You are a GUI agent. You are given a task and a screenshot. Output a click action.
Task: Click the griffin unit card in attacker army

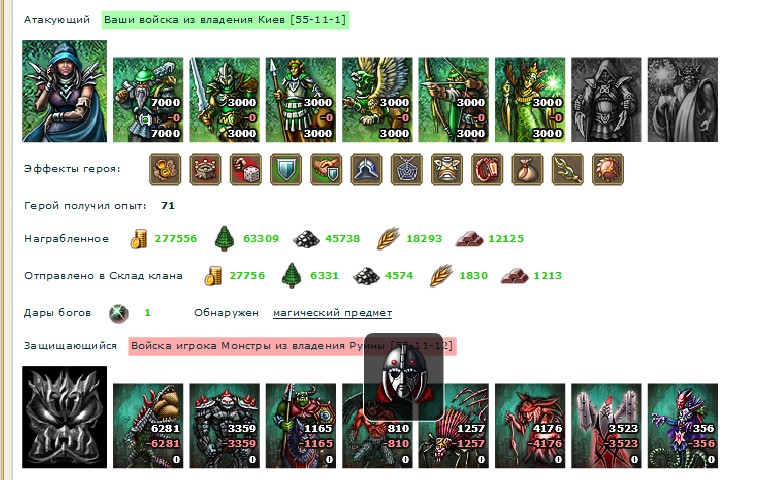(377, 100)
